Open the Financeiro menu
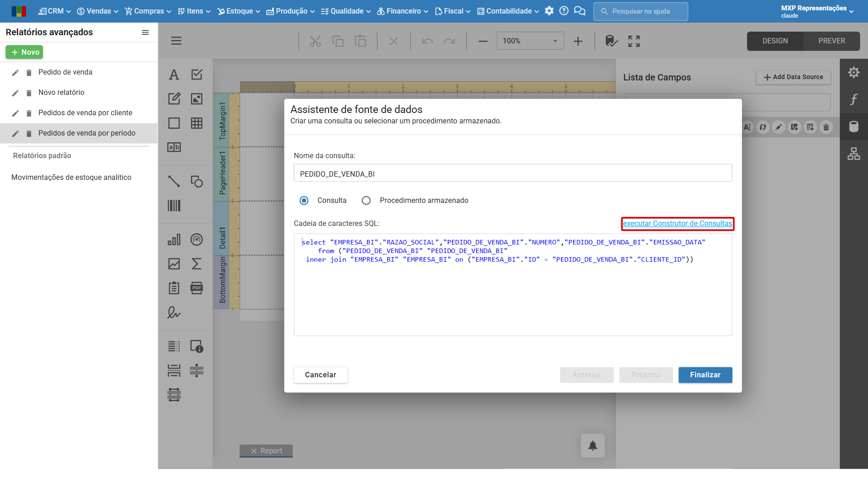The image size is (868, 488). tap(402, 11)
